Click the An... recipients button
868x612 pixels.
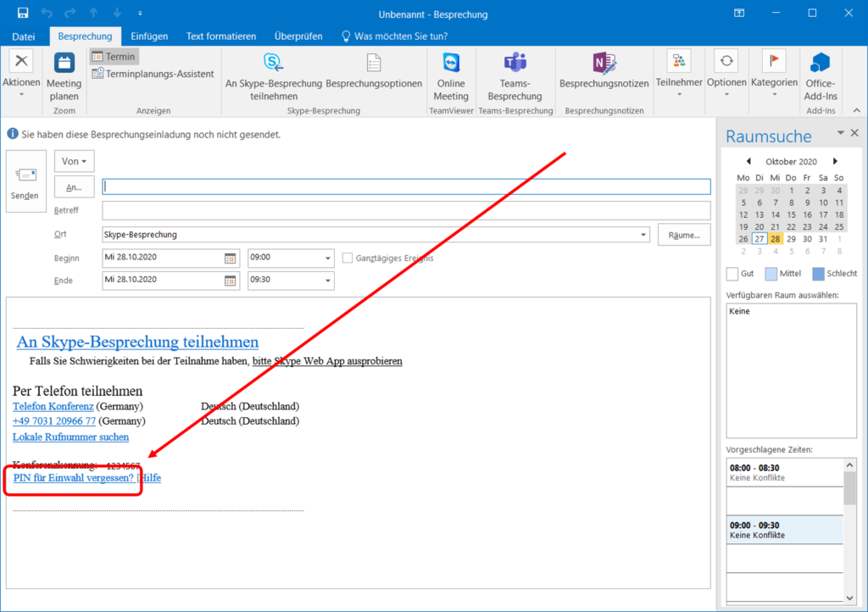[x=75, y=187]
